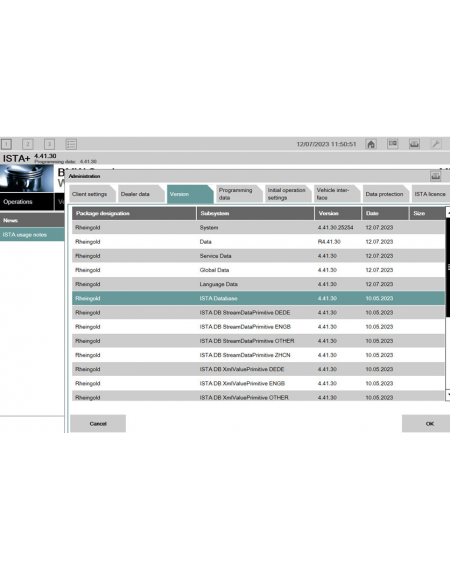
Task: Select the Language Data row
Action: pos(258,284)
